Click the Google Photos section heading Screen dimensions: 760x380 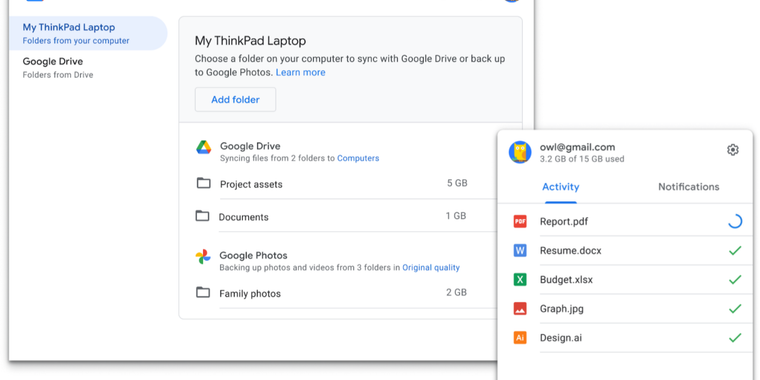tap(253, 255)
